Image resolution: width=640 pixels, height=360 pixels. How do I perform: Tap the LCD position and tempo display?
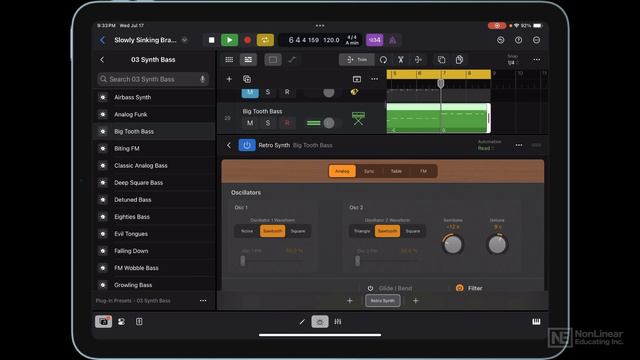click(320, 40)
